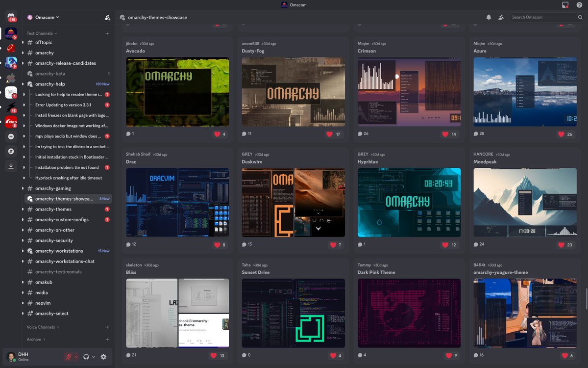Unmute the microphone in the user panel
Image resolution: width=588 pixels, height=368 pixels.
(68, 357)
